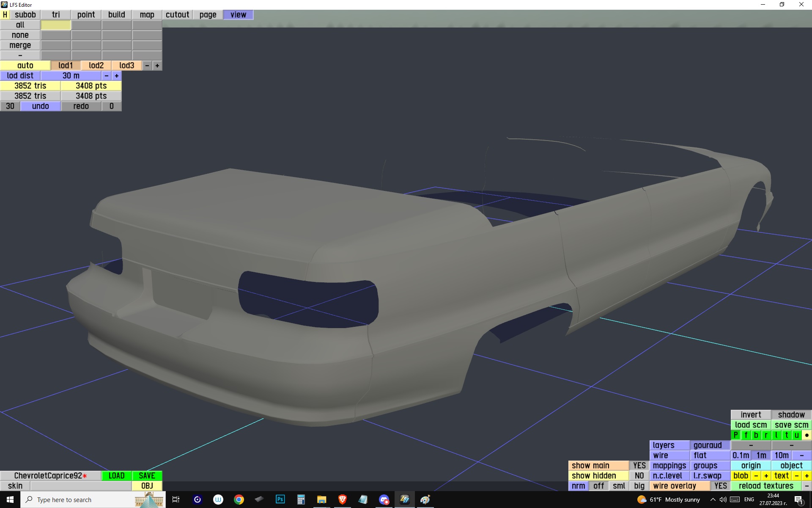Image resolution: width=812 pixels, height=508 pixels.
Task: Open the cutout tab
Action: (x=177, y=14)
